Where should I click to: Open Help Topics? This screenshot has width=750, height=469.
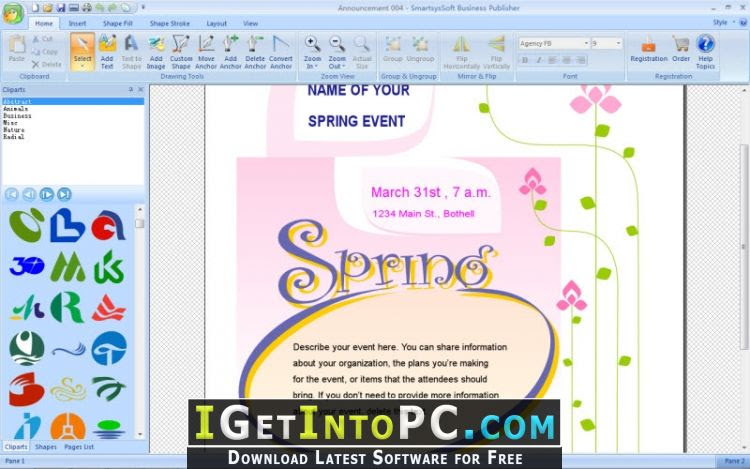click(x=706, y=51)
